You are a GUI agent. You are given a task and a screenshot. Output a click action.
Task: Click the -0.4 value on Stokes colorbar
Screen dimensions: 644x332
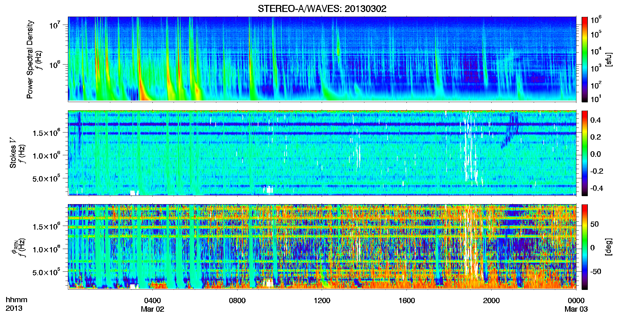596,188
